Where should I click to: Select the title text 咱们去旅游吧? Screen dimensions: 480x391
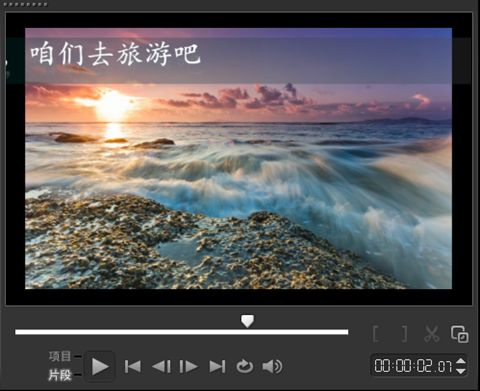click(115, 54)
